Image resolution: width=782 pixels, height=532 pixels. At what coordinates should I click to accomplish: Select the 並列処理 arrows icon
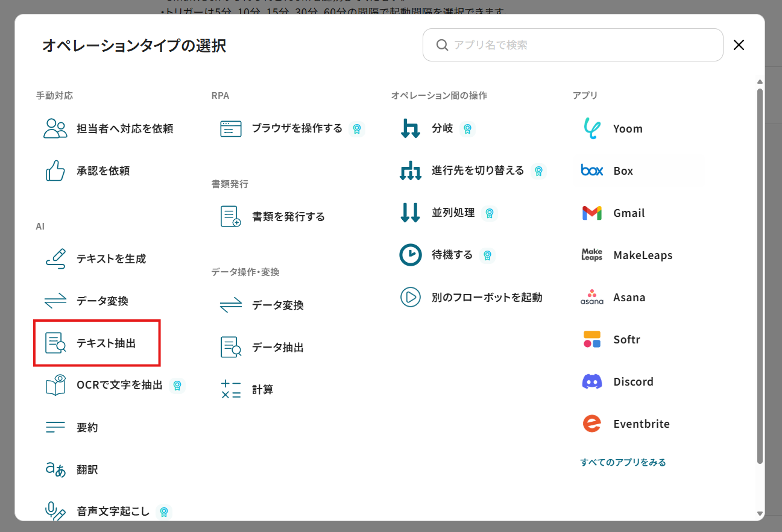click(411, 213)
